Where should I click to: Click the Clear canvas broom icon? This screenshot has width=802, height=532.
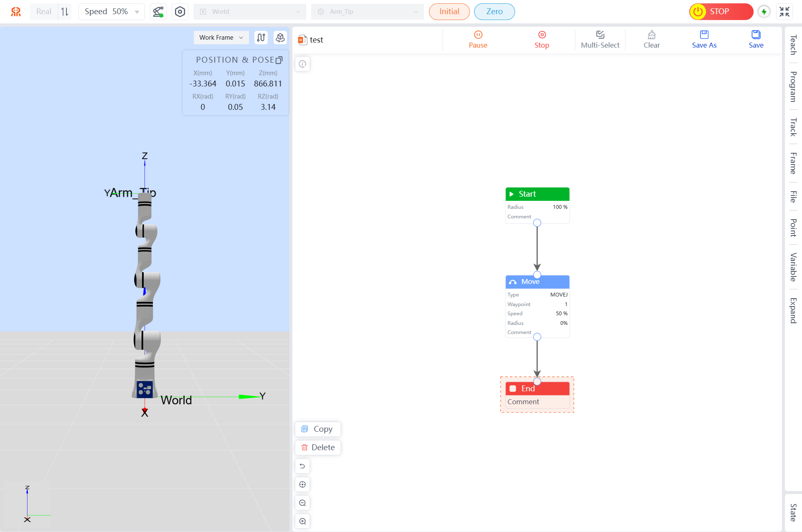tap(651, 35)
